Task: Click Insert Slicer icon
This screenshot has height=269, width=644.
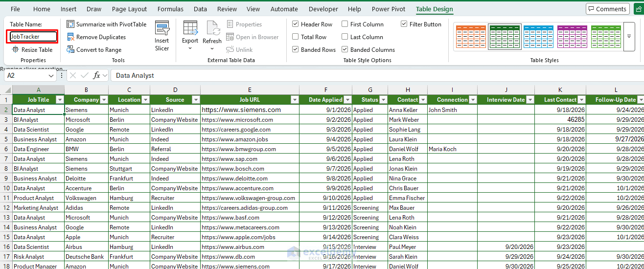Action: (162, 27)
